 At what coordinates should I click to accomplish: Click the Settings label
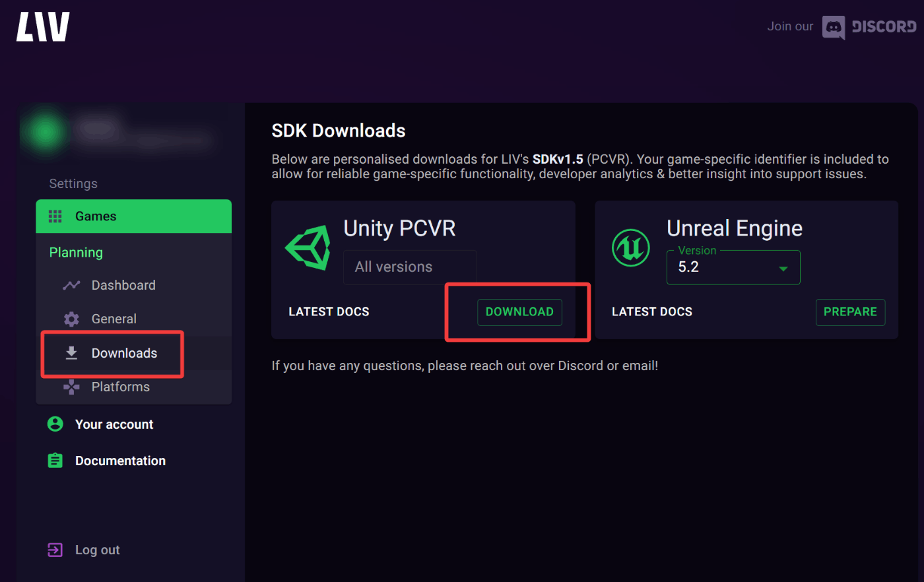pyautogui.click(x=73, y=183)
